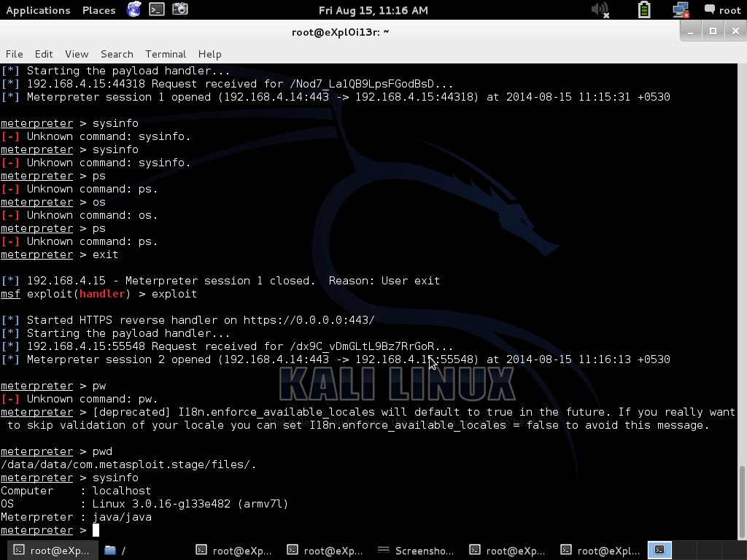Minimize the terminal window
747x560 pixels.
tap(690, 31)
